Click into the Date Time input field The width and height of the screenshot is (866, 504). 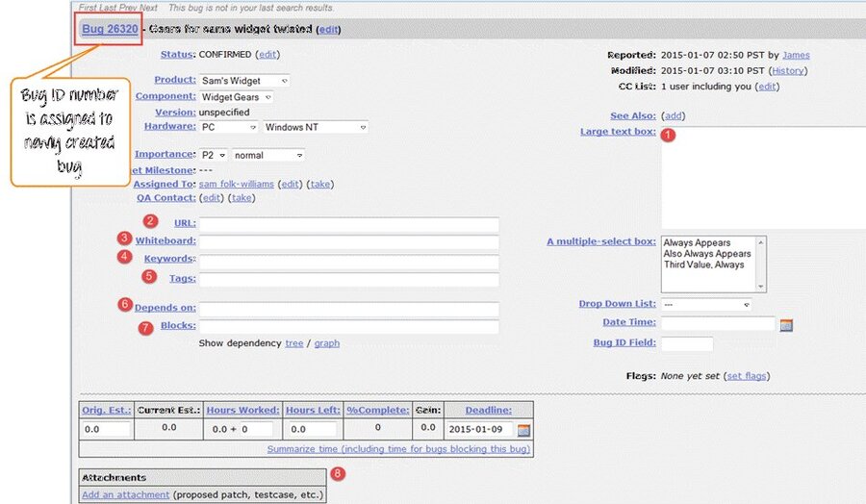[718, 323]
